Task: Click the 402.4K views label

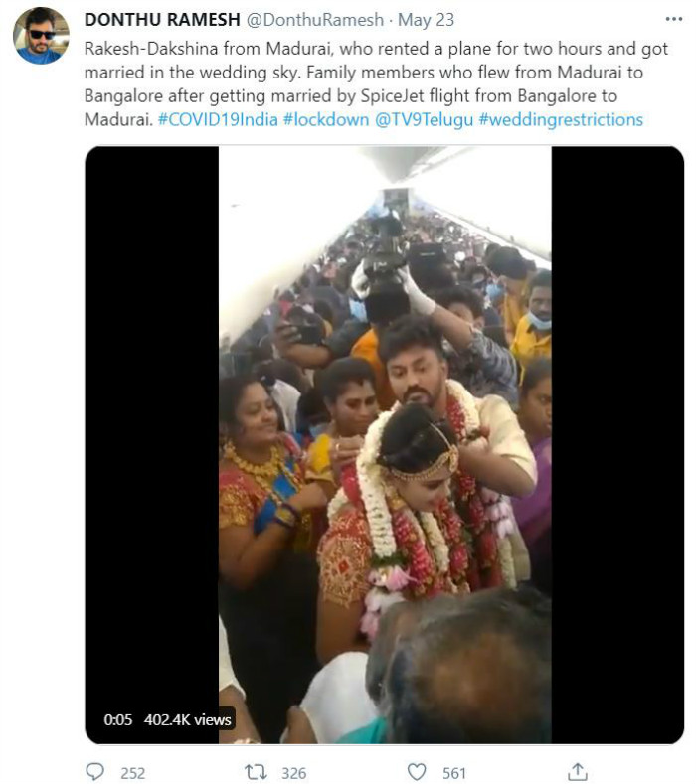Action: pos(188,719)
